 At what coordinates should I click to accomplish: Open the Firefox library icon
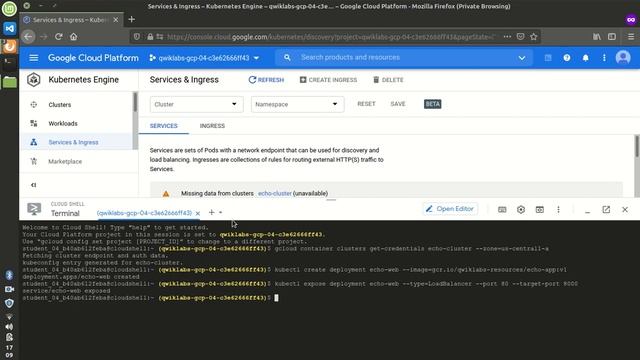click(x=597, y=37)
